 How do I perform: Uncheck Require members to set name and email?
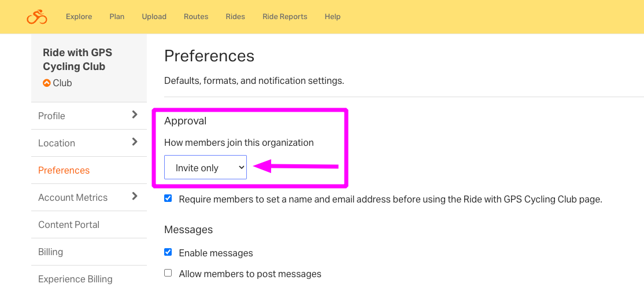(x=168, y=199)
